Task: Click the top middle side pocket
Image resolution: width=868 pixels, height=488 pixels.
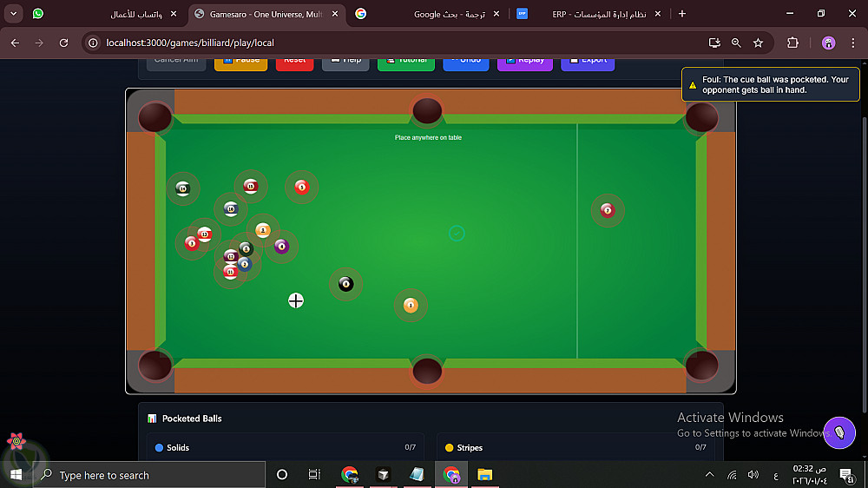Action: pos(427,110)
